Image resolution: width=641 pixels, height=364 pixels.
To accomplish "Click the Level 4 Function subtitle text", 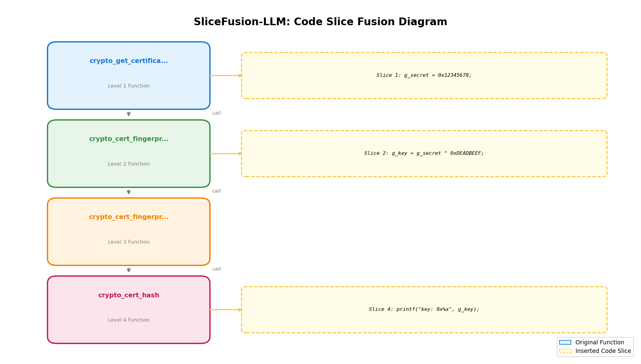I will [x=129, y=320].
